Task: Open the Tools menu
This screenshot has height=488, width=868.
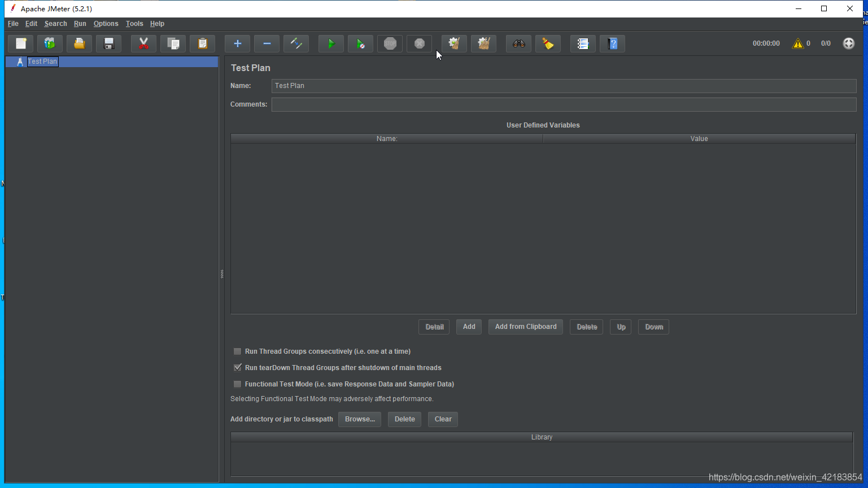Action: click(x=134, y=24)
